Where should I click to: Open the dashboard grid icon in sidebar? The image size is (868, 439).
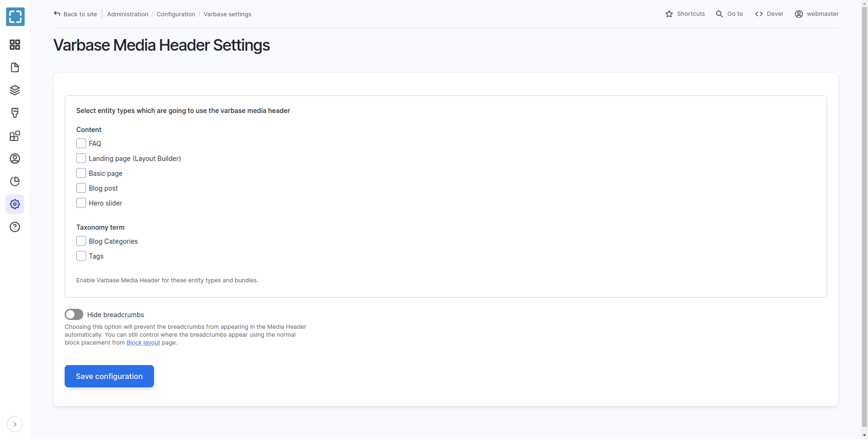(x=15, y=45)
